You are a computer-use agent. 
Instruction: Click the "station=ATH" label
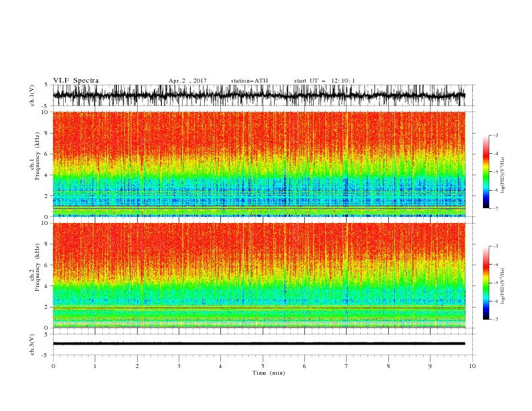click(x=249, y=81)
